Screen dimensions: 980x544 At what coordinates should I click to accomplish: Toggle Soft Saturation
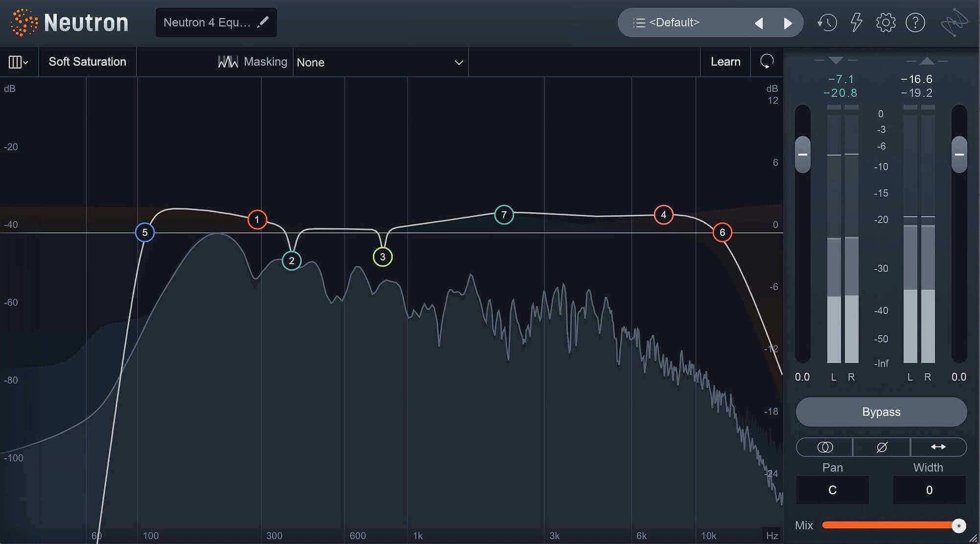[87, 62]
